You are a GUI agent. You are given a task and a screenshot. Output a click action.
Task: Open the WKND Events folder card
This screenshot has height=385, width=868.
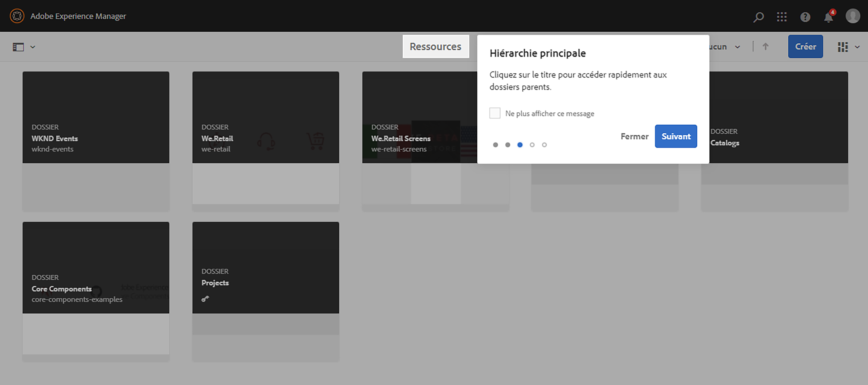click(96, 117)
